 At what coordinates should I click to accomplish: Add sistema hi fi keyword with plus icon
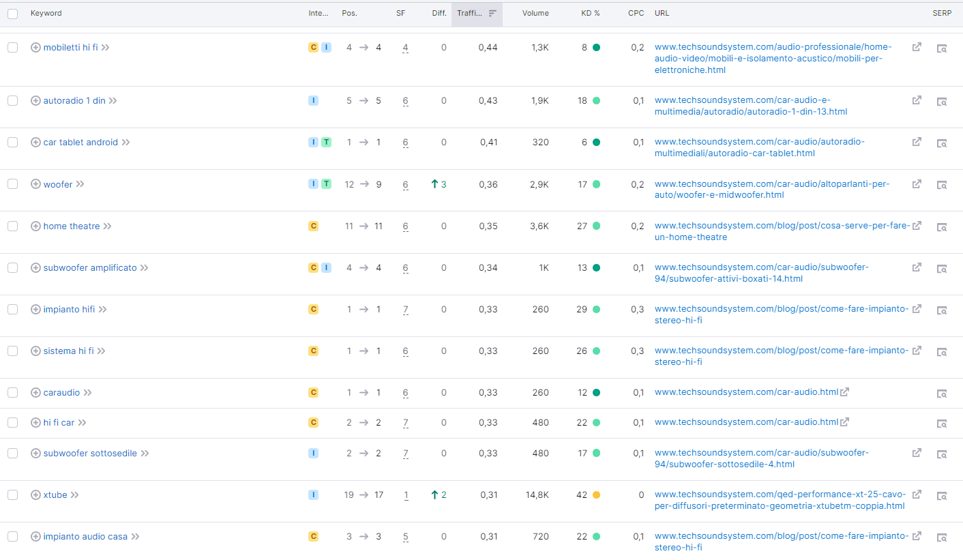coord(35,351)
